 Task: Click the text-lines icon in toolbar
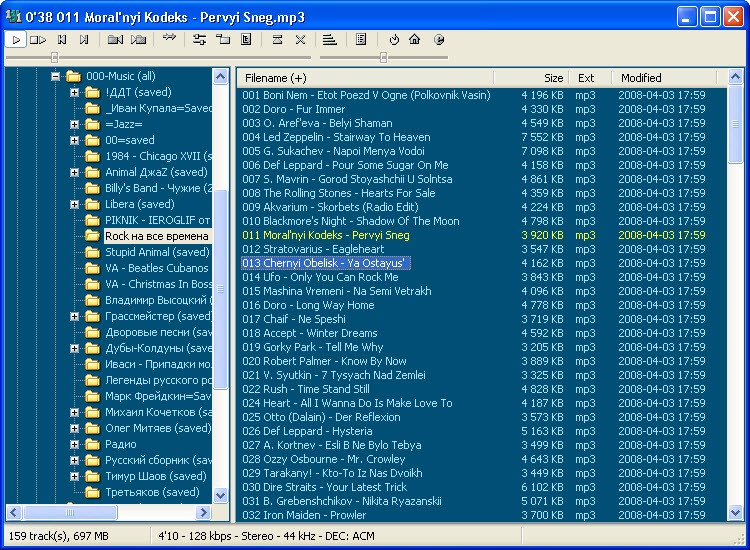[x=330, y=40]
